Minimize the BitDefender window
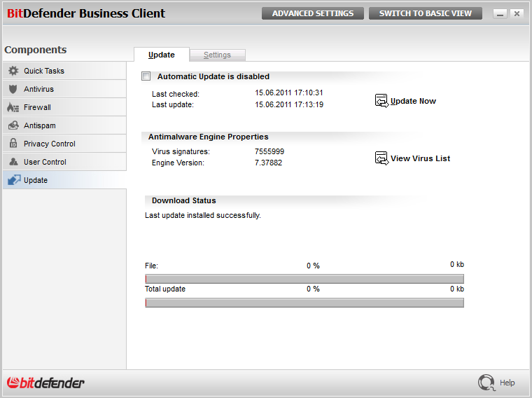Image resolution: width=532 pixels, height=398 pixels. (500, 14)
